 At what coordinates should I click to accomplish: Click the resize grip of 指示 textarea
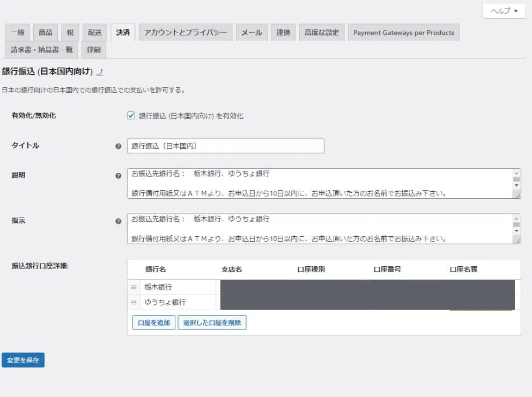517,240
